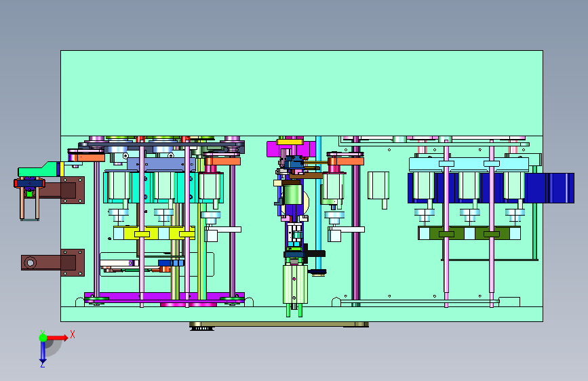Select the magenta block at top center
The height and width of the screenshot is (381, 588).
[291, 149]
